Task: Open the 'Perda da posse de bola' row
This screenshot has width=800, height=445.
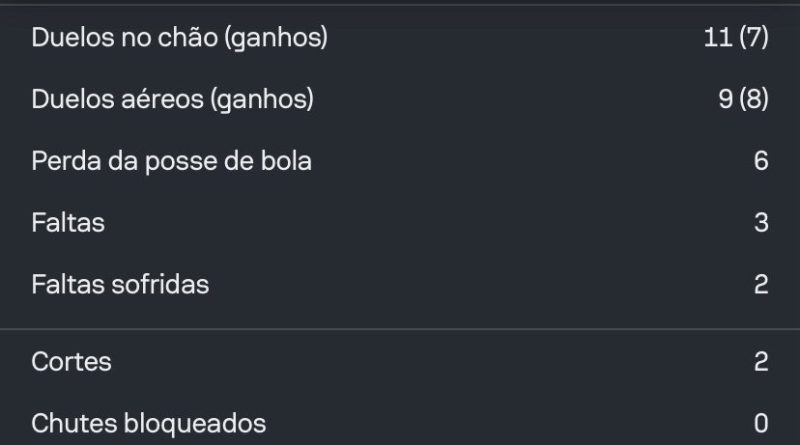Action: (400, 161)
